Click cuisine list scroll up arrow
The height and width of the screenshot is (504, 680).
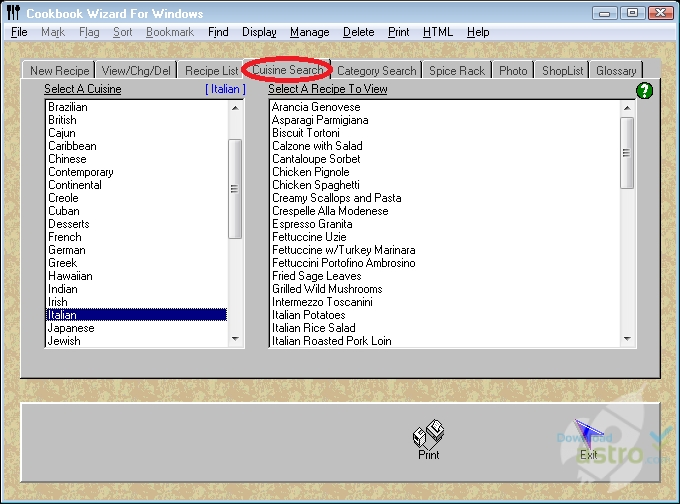point(235,108)
